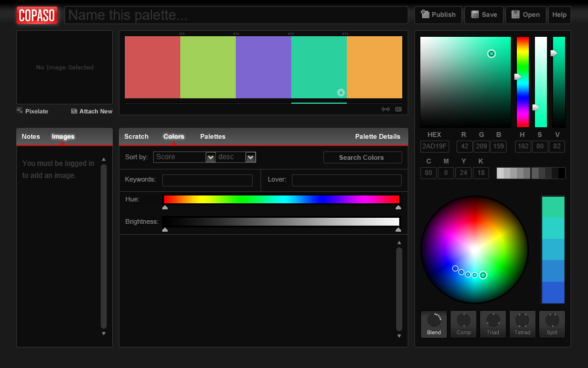Open the Notes tab

point(30,136)
